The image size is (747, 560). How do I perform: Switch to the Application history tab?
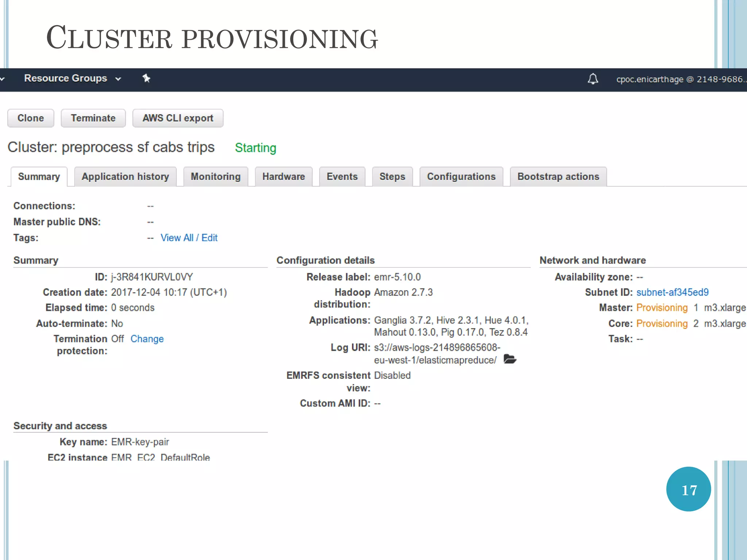pyautogui.click(x=125, y=176)
